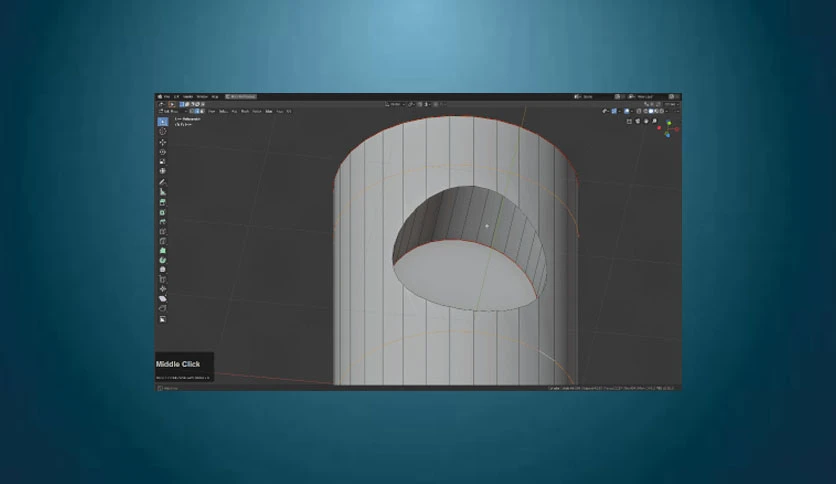Open the transform orientation Global dropdown
The width and height of the screenshot is (836, 484).
395,104
